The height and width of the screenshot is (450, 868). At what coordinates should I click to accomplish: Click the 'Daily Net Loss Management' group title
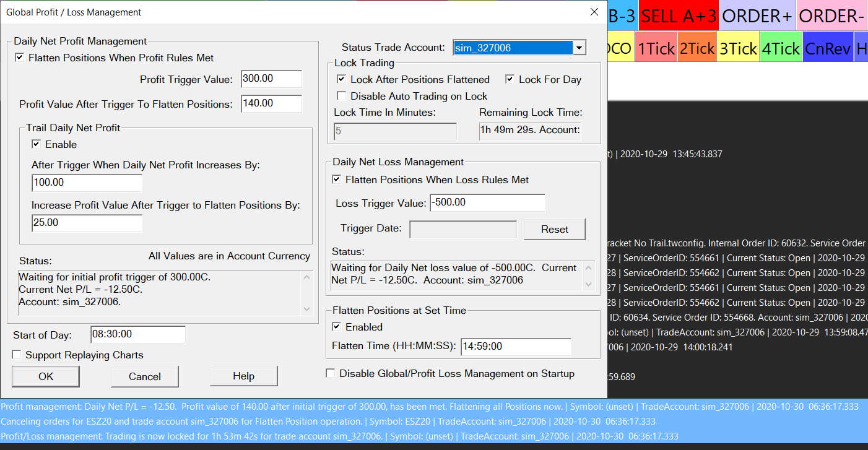coord(398,162)
